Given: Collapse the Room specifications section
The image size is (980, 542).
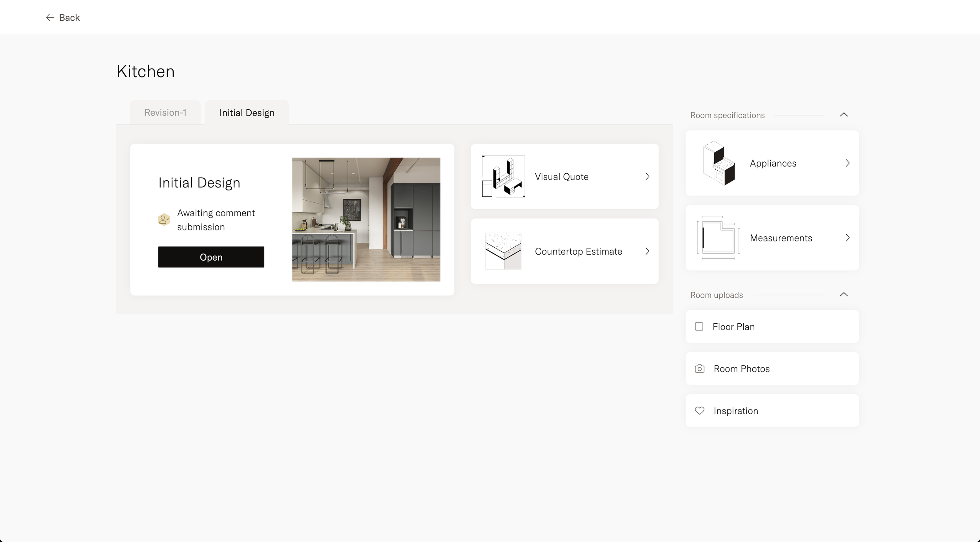Looking at the screenshot, I should pyautogui.click(x=844, y=115).
